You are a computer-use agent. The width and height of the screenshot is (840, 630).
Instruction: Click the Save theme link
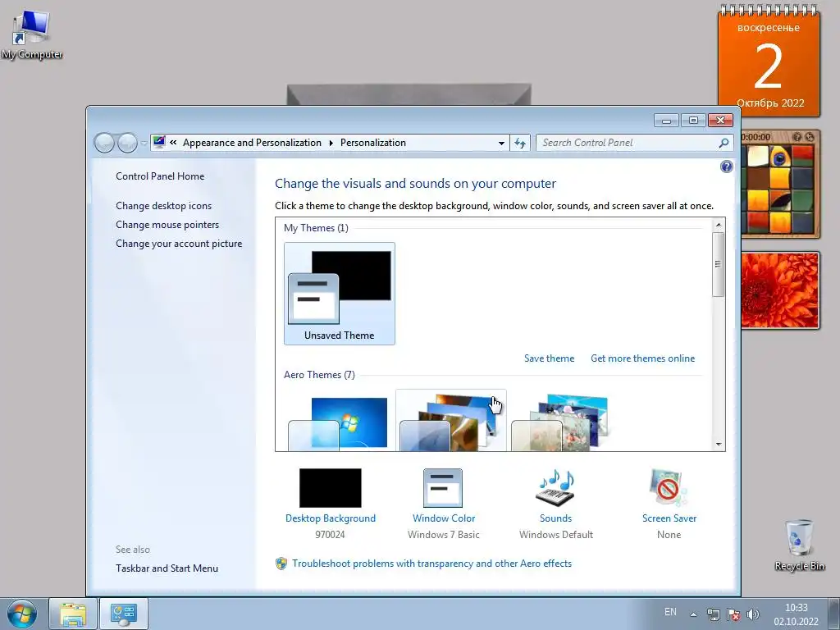[549, 358]
